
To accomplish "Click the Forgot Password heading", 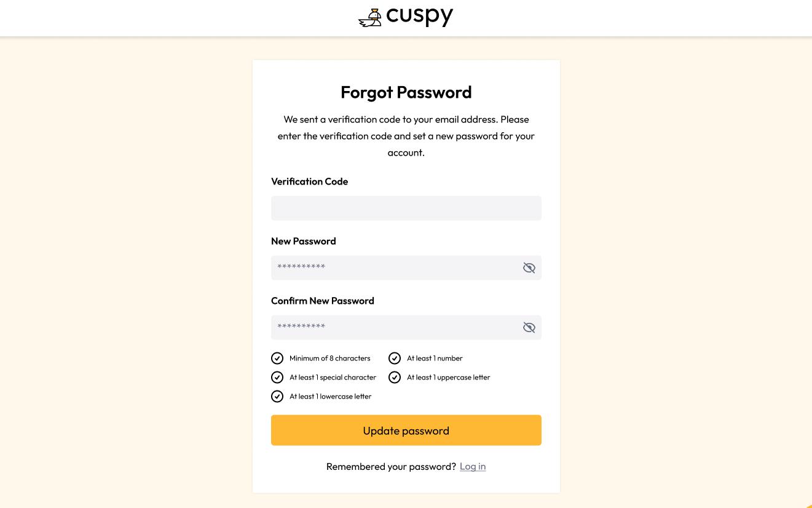I will [x=406, y=92].
